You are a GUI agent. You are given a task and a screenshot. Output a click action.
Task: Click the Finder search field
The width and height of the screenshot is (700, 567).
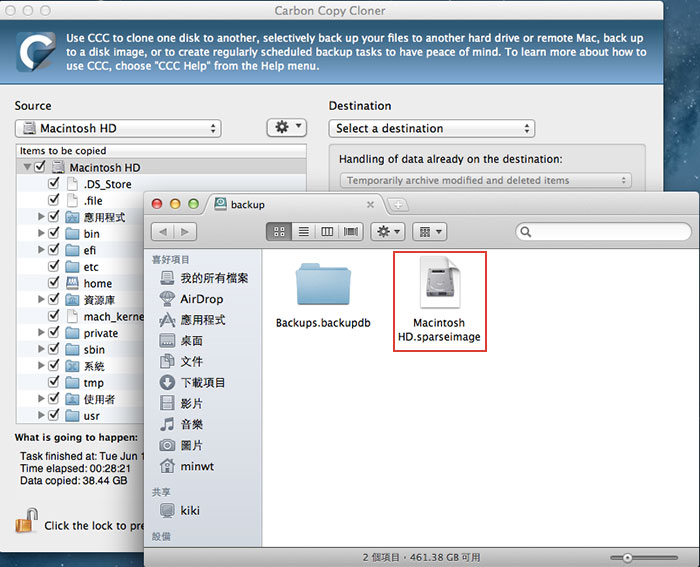point(604,232)
